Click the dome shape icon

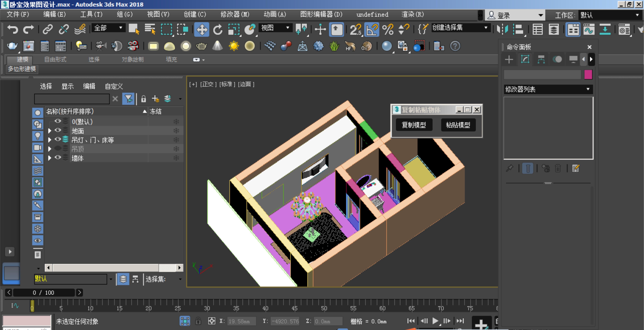tap(169, 47)
